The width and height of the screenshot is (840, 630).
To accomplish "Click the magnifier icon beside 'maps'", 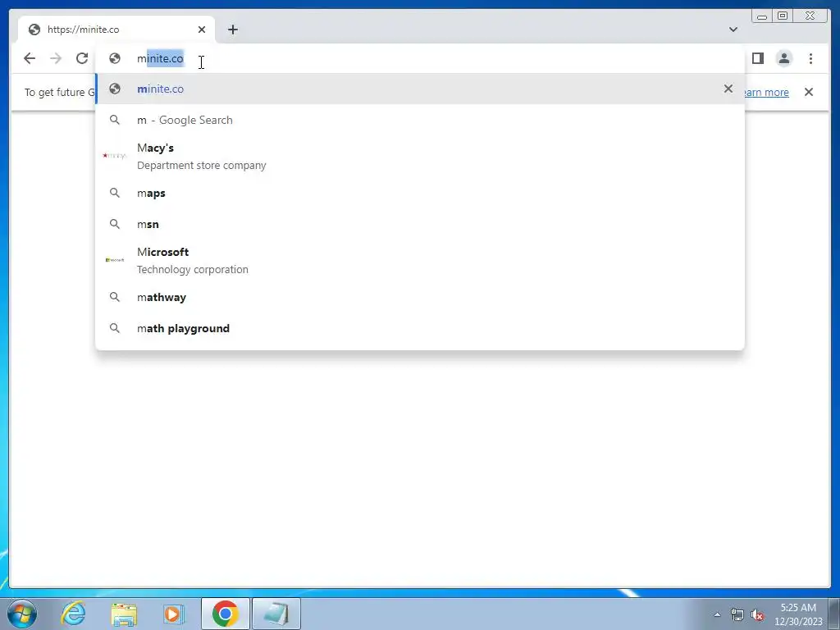I will point(115,193).
